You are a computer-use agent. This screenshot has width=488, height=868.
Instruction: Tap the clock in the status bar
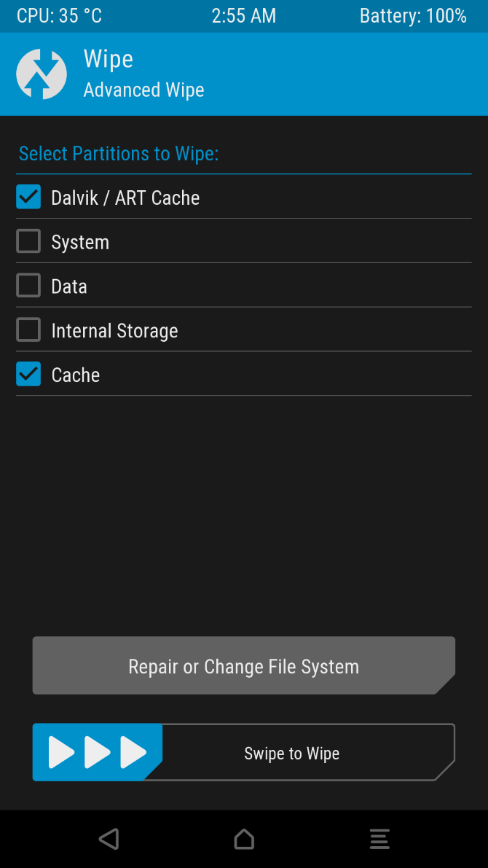click(x=244, y=15)
